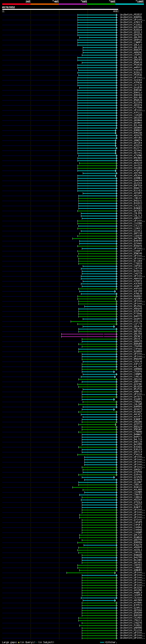Select the UniRef100_B1WXZ2 label

pos(131,487)
